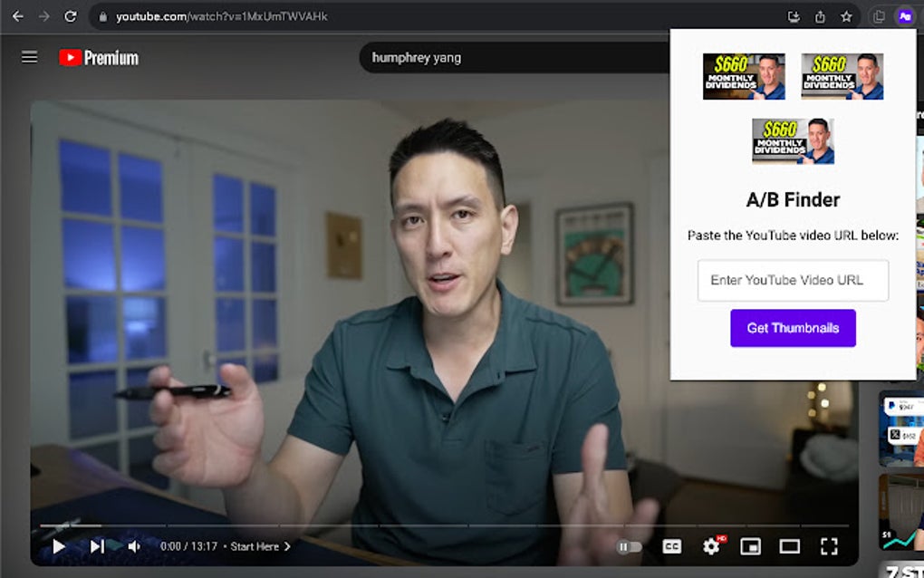Click the Get Thumbnails button
Viewport: 924px width, 578px height.
(x=793, y=328)
